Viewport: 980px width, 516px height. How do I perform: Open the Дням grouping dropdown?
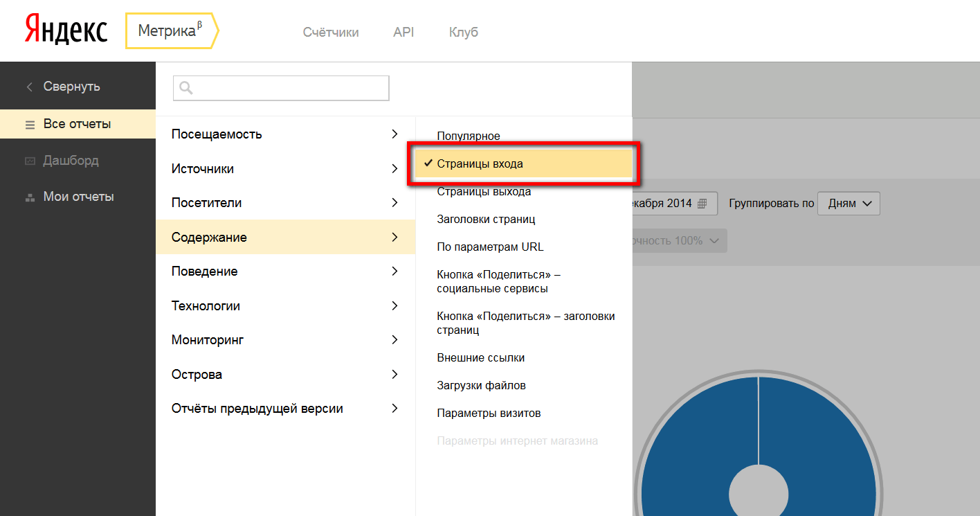point(849,204)
